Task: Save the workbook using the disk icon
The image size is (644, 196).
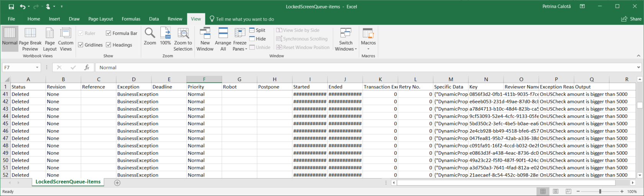Action: point(11,7)
